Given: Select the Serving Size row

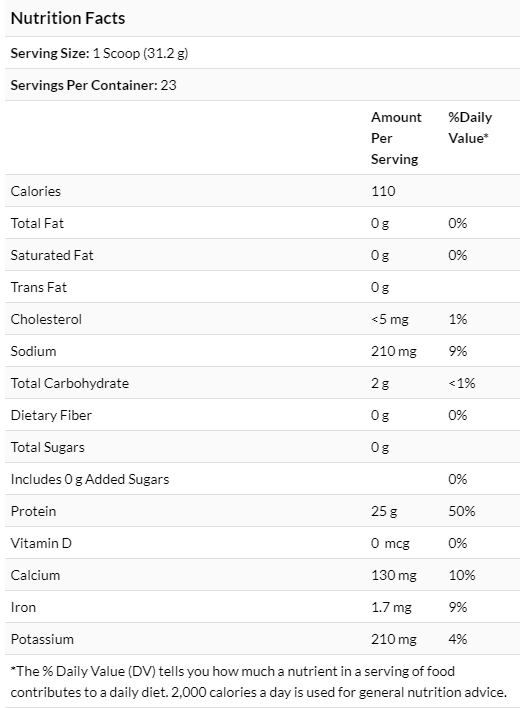Looking at the screenshot, I should point(262,53).
